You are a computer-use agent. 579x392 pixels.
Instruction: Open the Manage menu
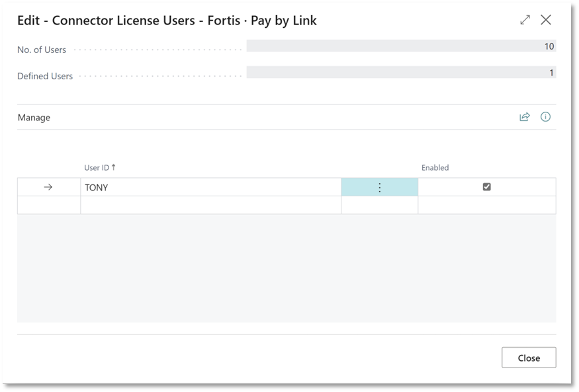(x=34, y=118)
